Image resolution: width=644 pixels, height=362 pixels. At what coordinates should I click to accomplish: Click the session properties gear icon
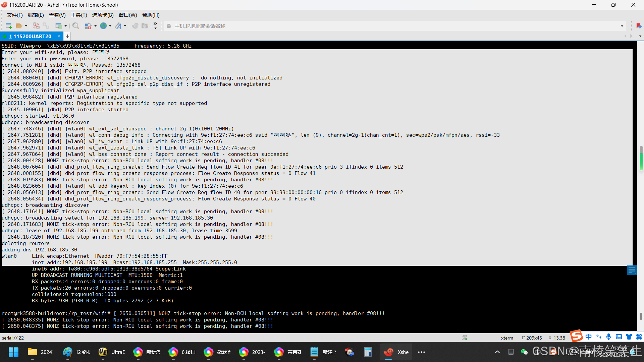tap(59, 26)
